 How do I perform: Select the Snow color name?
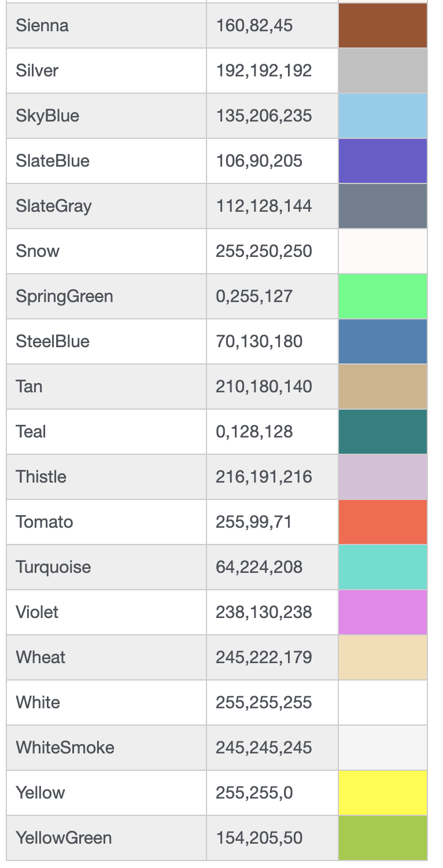coord(38,251)
